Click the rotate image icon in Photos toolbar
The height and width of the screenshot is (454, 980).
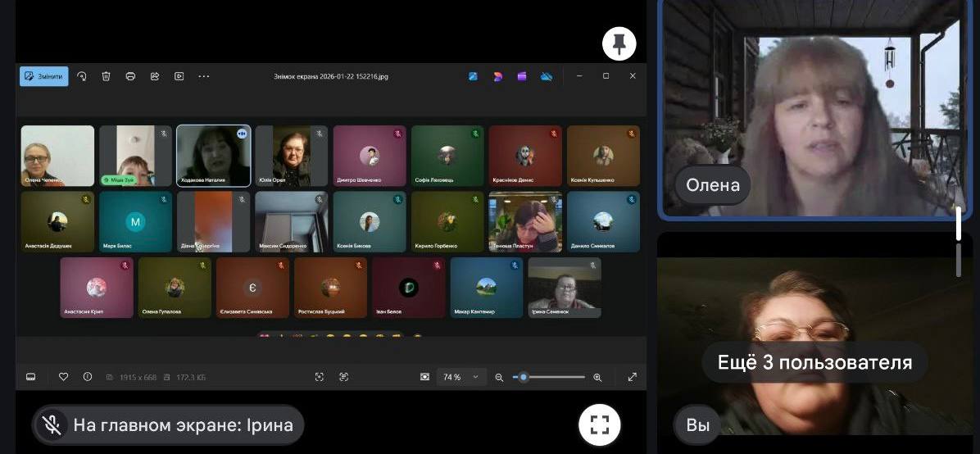(82, 76)
